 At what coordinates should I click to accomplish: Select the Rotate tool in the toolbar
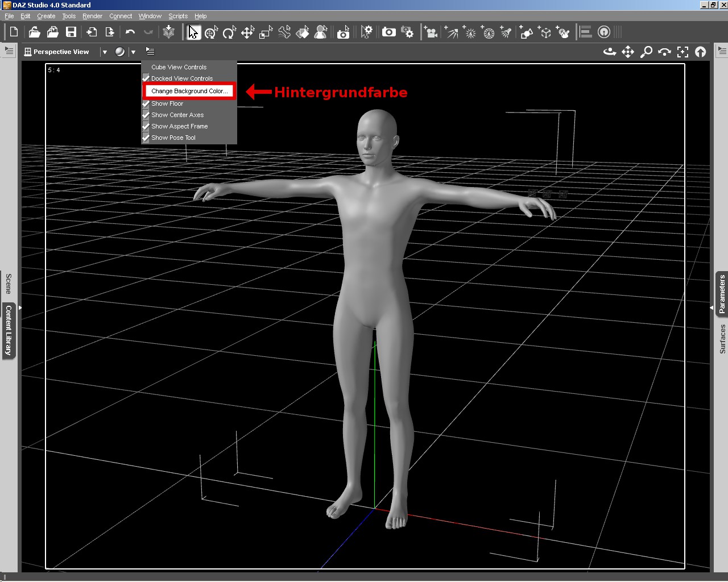[x=229, y=32]
